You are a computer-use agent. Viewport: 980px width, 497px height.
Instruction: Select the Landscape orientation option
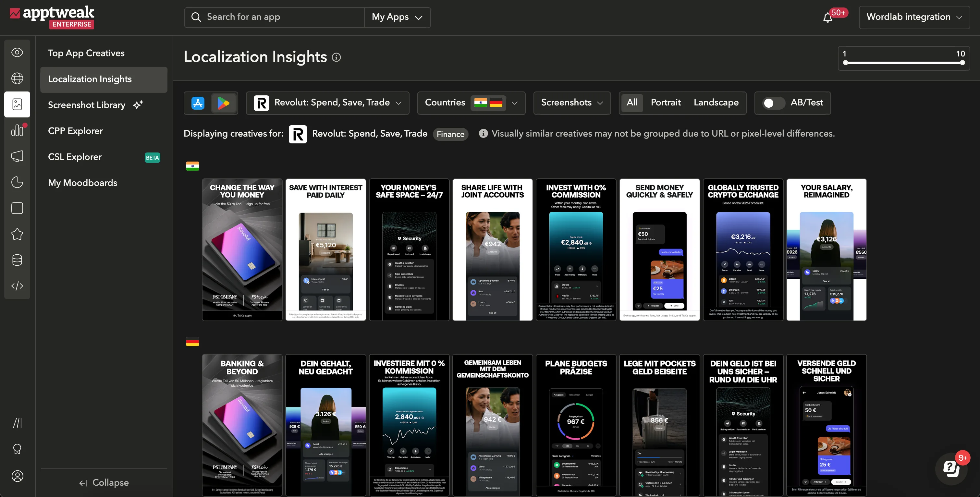716,103
